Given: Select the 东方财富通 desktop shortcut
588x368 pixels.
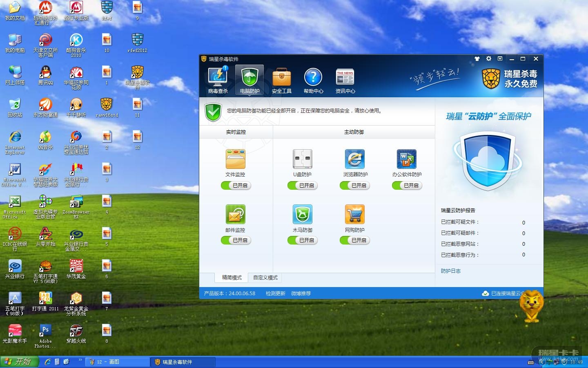Looking at the screenshot, I should 45,108.
